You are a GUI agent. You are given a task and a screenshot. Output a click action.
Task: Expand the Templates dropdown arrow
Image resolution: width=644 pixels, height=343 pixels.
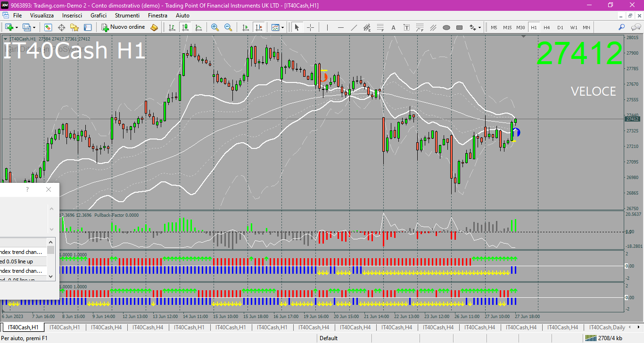[283, 27]
